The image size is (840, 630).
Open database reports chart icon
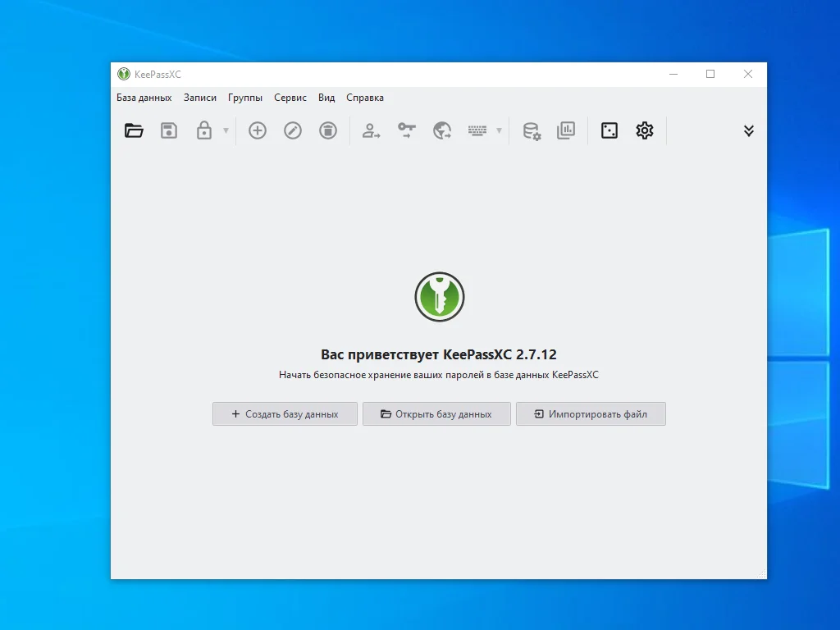[566, 130]
